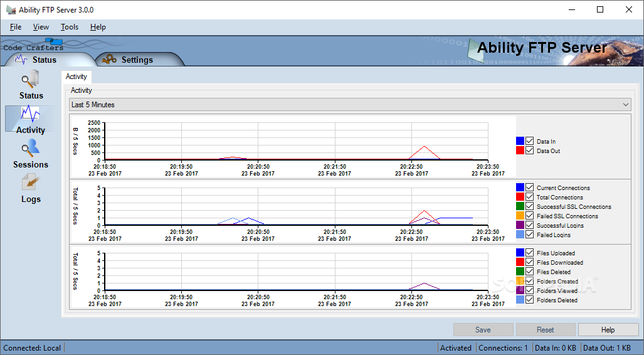Screen dimensions: 644x355
Task: Click the Help button at the bottom
Action: (608, 329)
